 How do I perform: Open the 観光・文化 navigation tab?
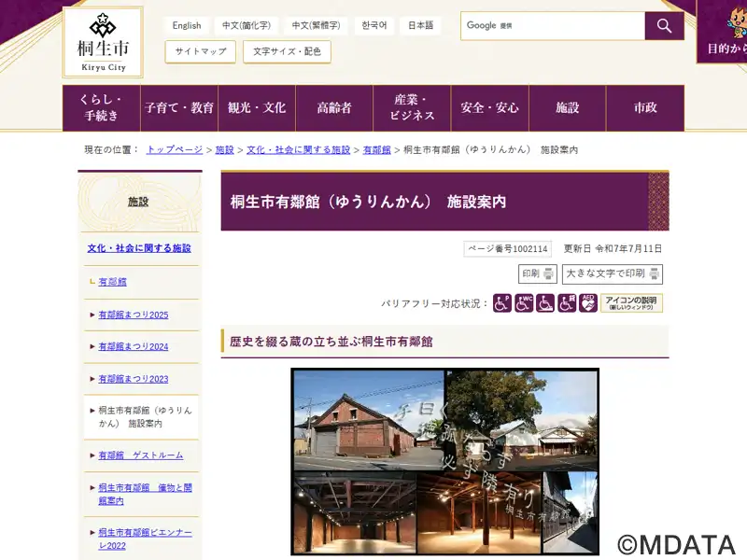[257, 108]
